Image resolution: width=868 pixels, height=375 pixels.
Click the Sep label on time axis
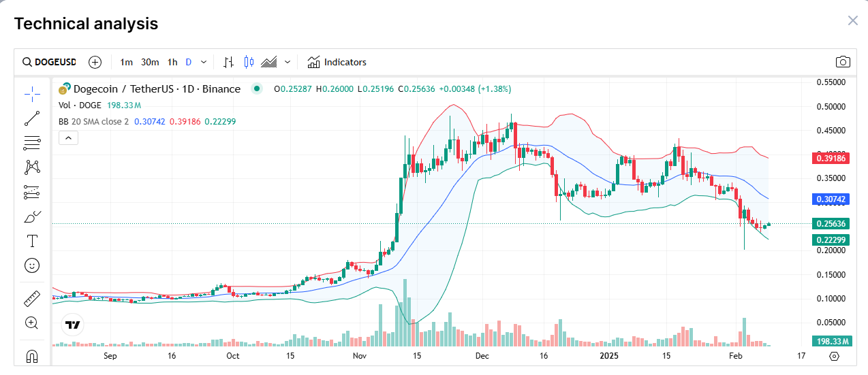click(110, 355)
